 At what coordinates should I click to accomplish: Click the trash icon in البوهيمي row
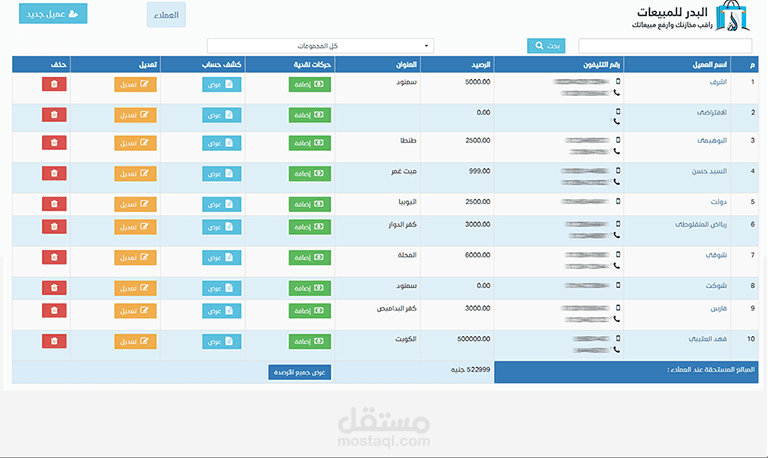54,143
